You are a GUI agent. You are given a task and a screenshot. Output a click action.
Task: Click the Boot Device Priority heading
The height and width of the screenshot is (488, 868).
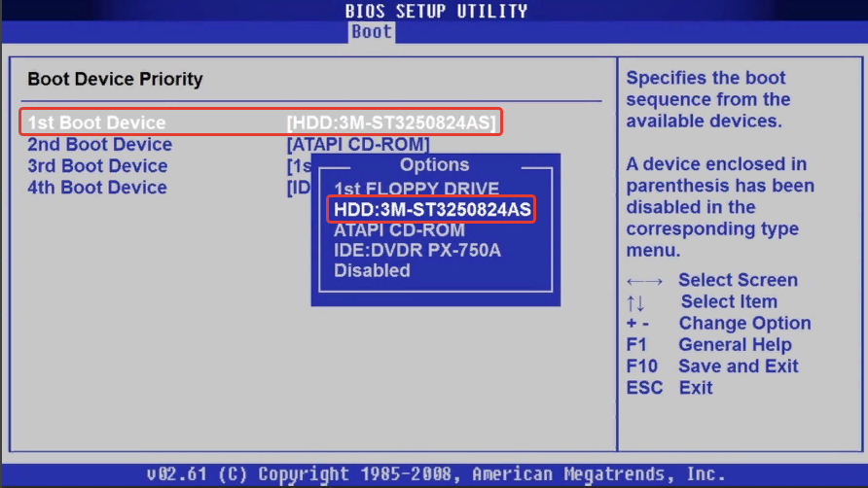[x=115, y=80]
